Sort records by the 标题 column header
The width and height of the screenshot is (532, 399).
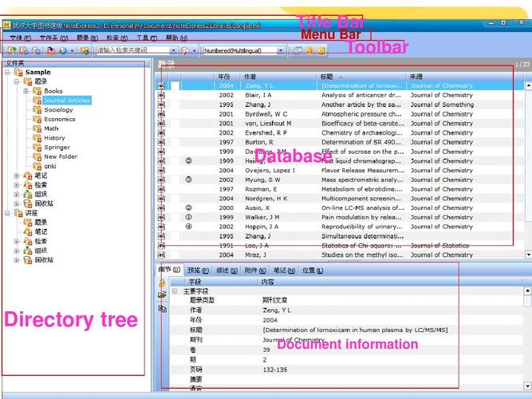pos(362,77)
